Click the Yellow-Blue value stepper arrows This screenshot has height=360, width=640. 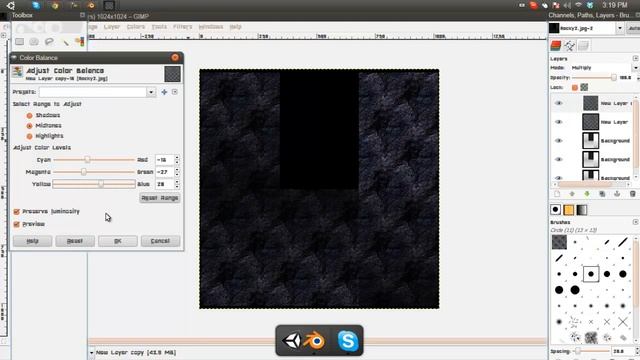pyautogui.click(x=177, y=184)
